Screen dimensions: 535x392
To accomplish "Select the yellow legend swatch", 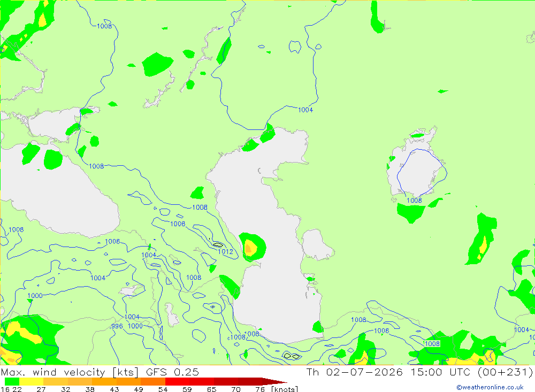I will click(32, 381).
